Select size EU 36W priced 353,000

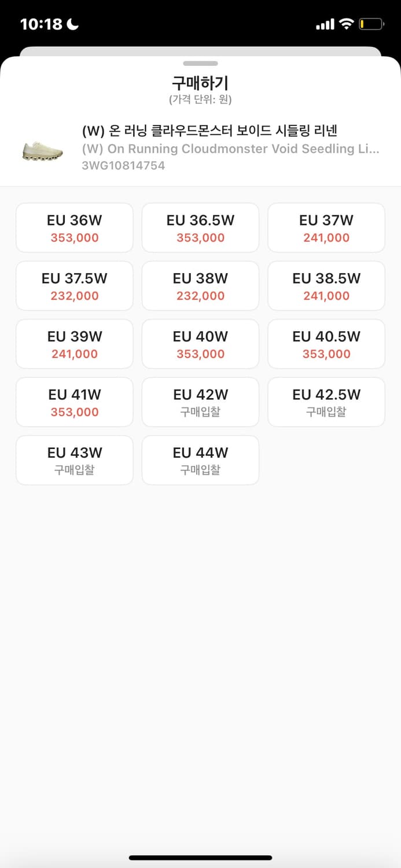tap(74, 227)
